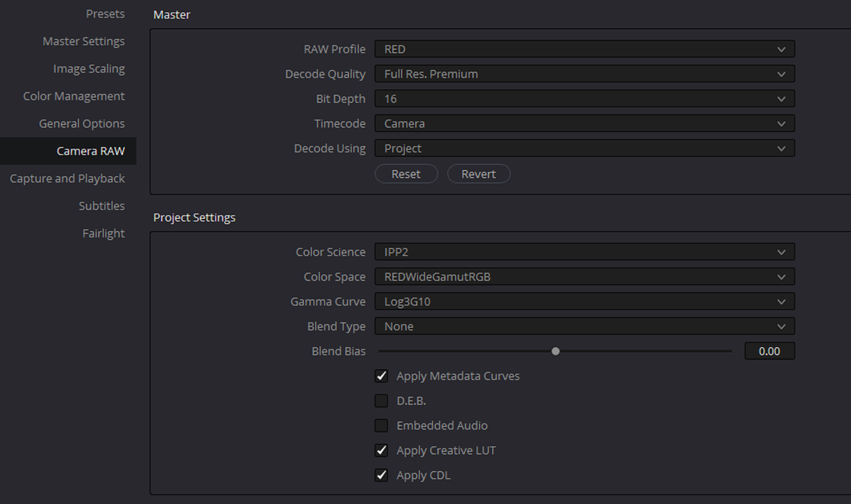Viewport: 851px width, 504px height.
Task: Click the Blend Bias slider handle
Action: coord(556,351)
